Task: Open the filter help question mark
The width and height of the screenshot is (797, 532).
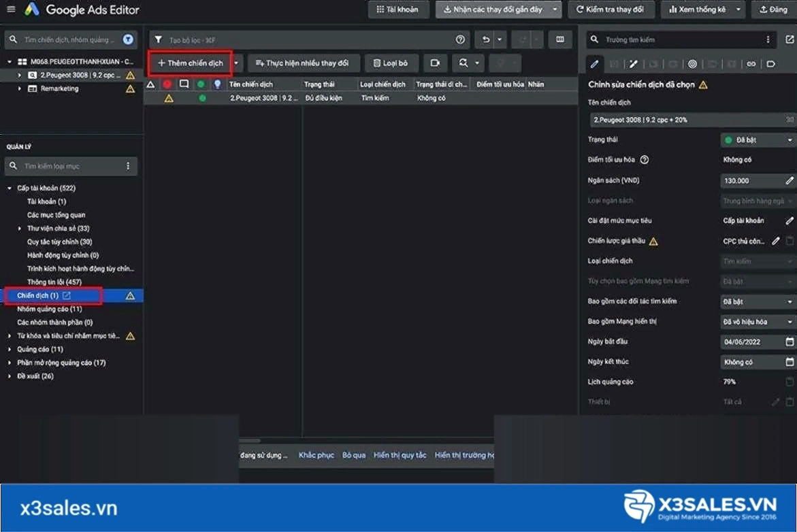Action: point(460,39)
